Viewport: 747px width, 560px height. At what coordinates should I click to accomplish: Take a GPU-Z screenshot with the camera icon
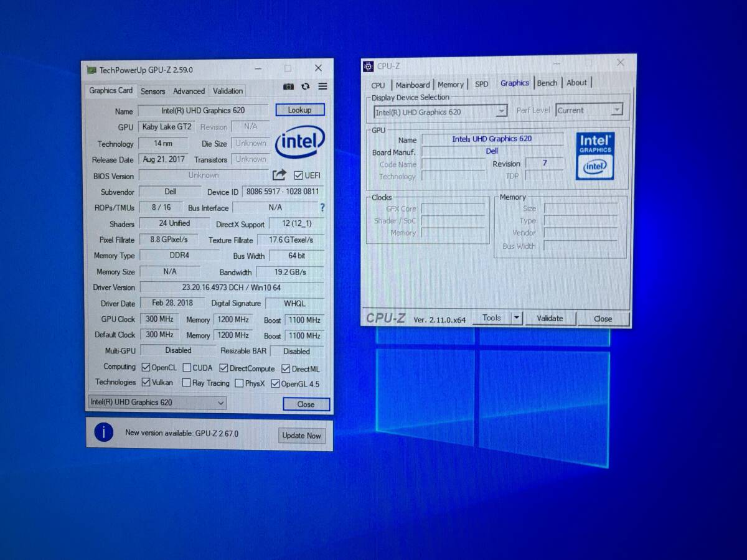click(288, 86)
